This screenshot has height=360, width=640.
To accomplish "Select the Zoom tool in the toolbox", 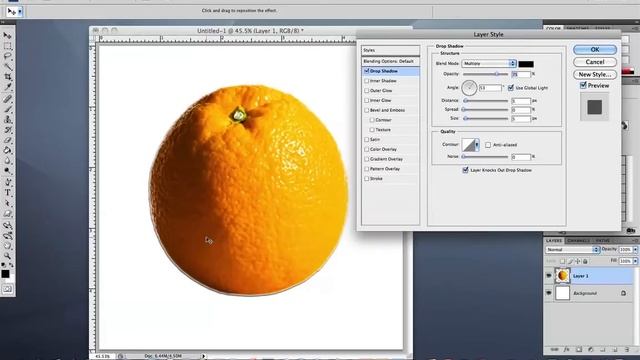I will [x=7, y=256].
